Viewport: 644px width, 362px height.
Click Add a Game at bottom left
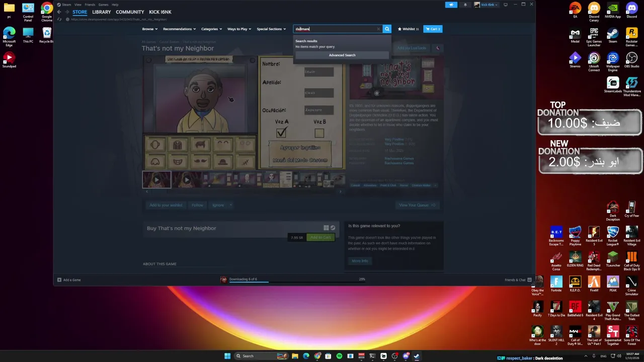click(69, 280)
